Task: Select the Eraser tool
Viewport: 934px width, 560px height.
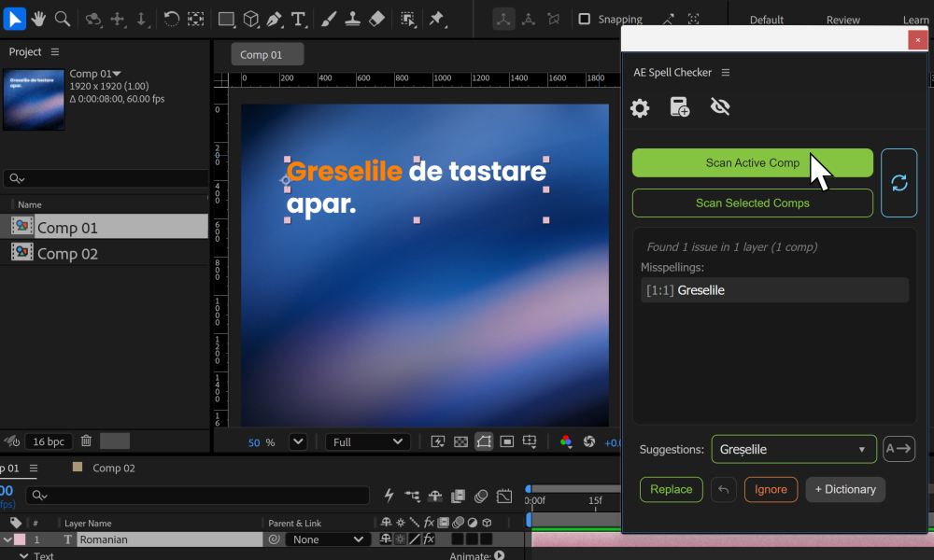Action: pos(376,19)
